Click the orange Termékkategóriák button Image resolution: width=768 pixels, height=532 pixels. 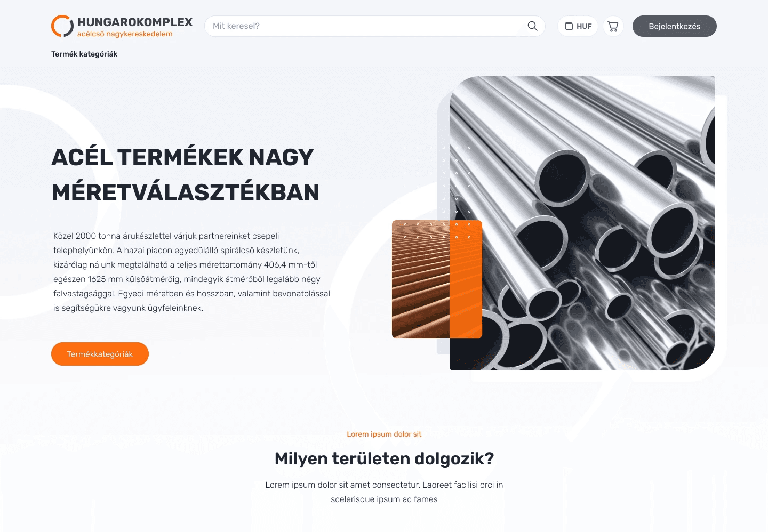coord(100,354)
